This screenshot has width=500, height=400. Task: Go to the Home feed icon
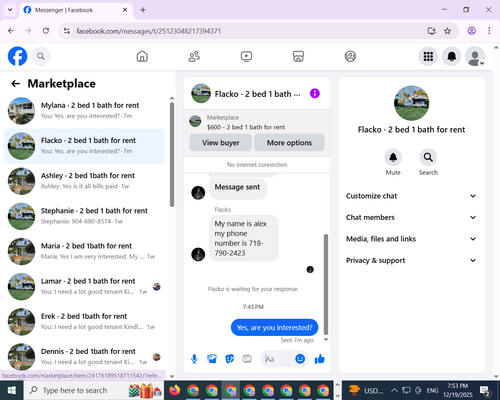tap(142, 56)
